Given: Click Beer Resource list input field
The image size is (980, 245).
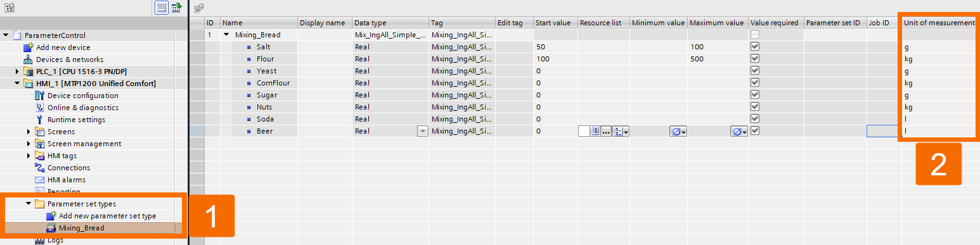Looking at the screenshot, I should point(583,131).
